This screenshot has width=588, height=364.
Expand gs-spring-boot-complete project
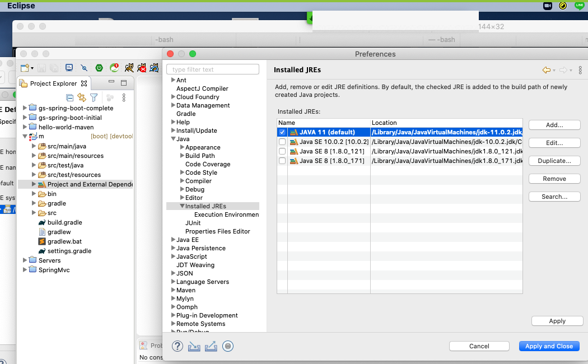point(25,108)
